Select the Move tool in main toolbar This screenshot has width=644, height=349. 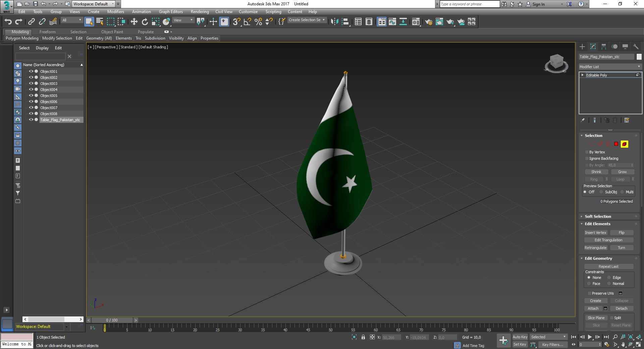point(134,22)
